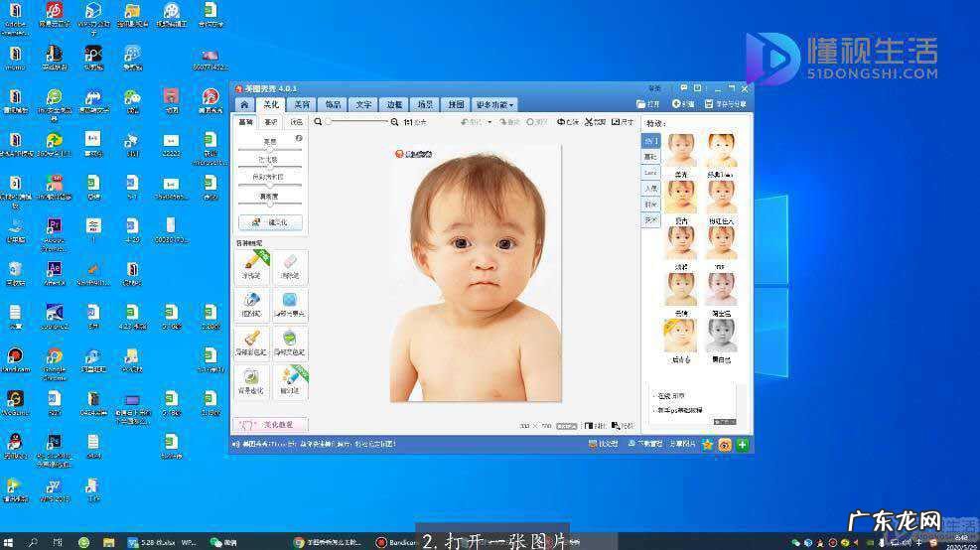Click the 原图 original image button

537,122
